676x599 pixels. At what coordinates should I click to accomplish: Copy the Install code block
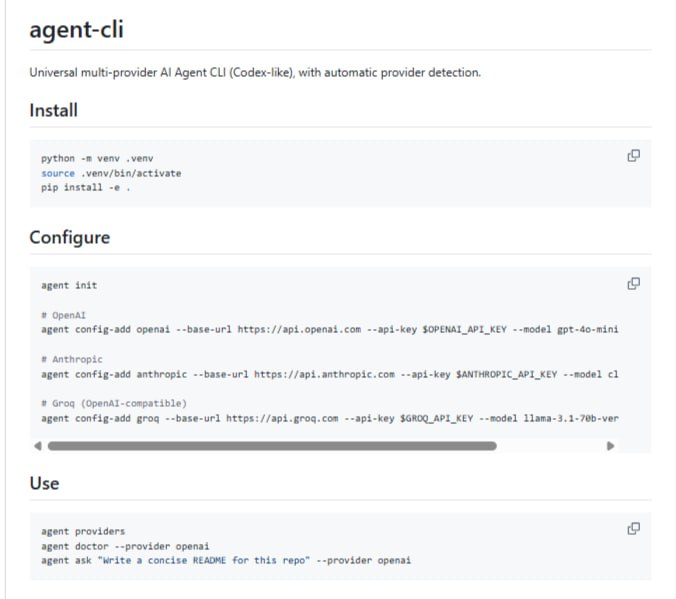coord(633,156)
